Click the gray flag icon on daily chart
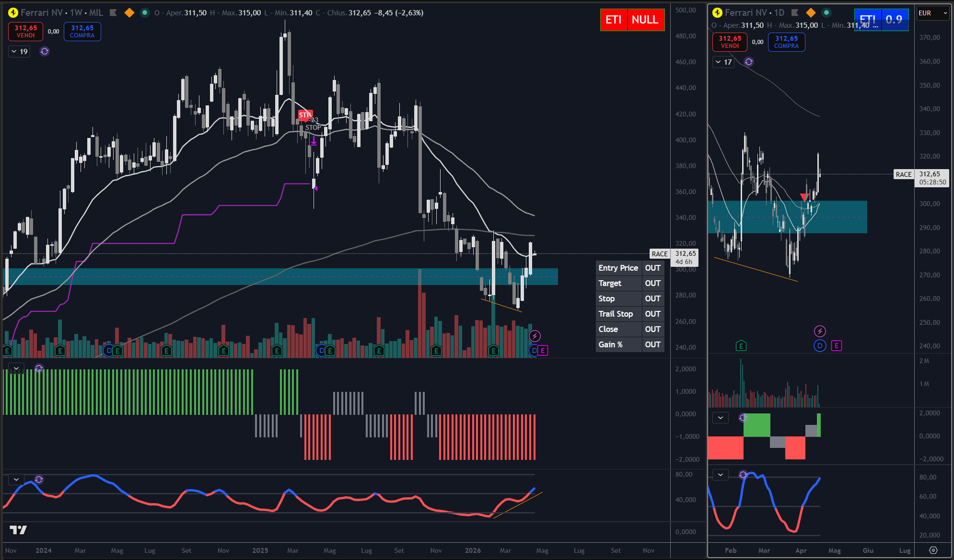This screenshot has height=560, width=954. tap(795, 12)
